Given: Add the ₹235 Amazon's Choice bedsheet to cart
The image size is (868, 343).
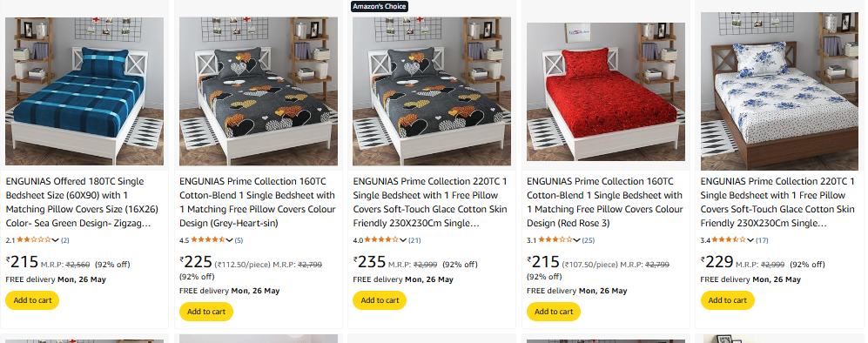Looking at the screenshot, I should pyautogui.click(x=380, y=300).
